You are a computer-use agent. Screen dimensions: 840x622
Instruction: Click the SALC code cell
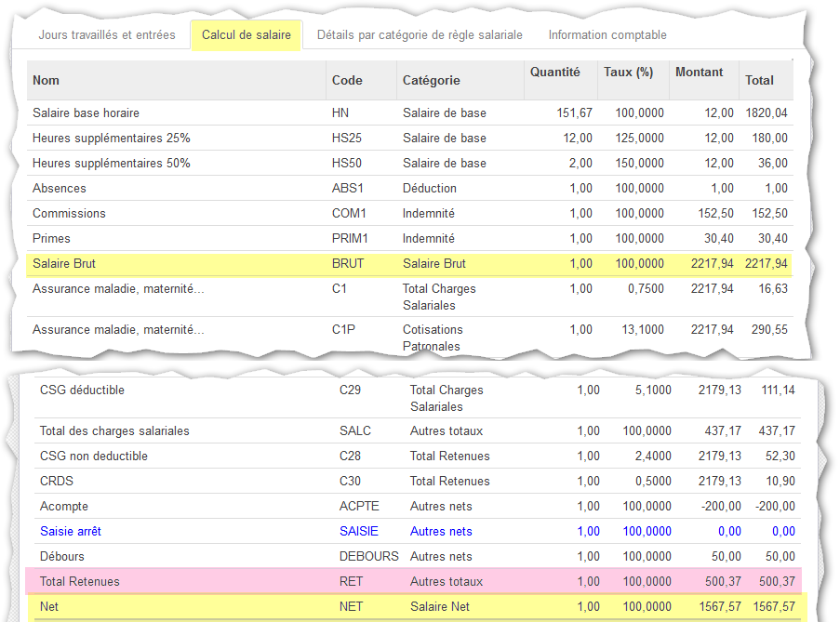[355, 431]
